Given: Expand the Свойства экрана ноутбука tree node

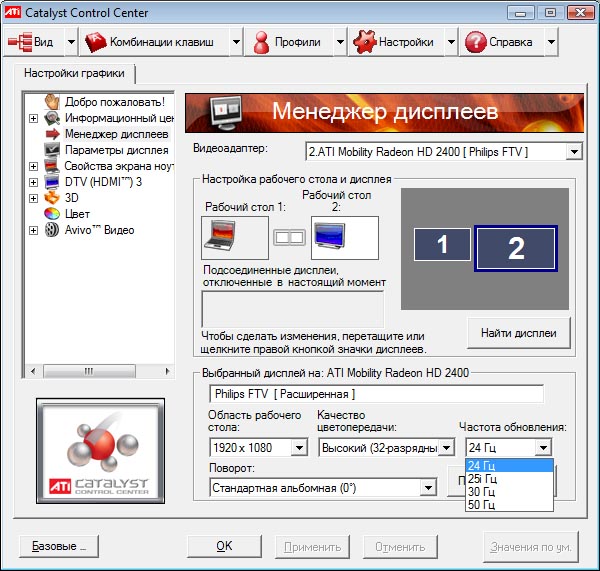Looking at the screenshot, I should [34, 166].
